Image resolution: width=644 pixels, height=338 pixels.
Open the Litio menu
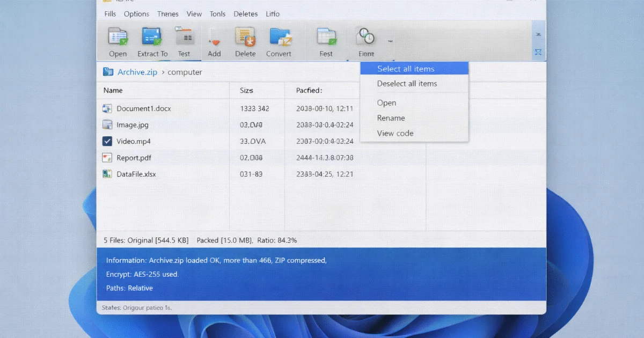click(273, 14)
